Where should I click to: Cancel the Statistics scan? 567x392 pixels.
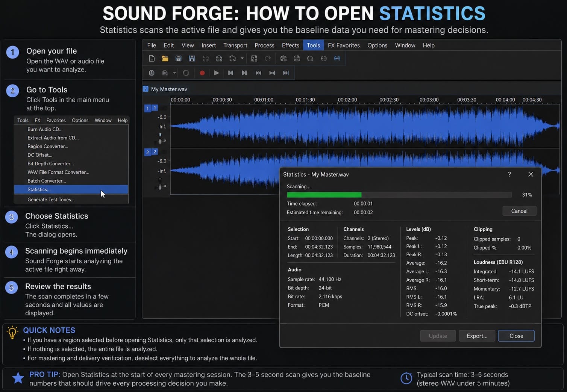[x=519, y=211]
